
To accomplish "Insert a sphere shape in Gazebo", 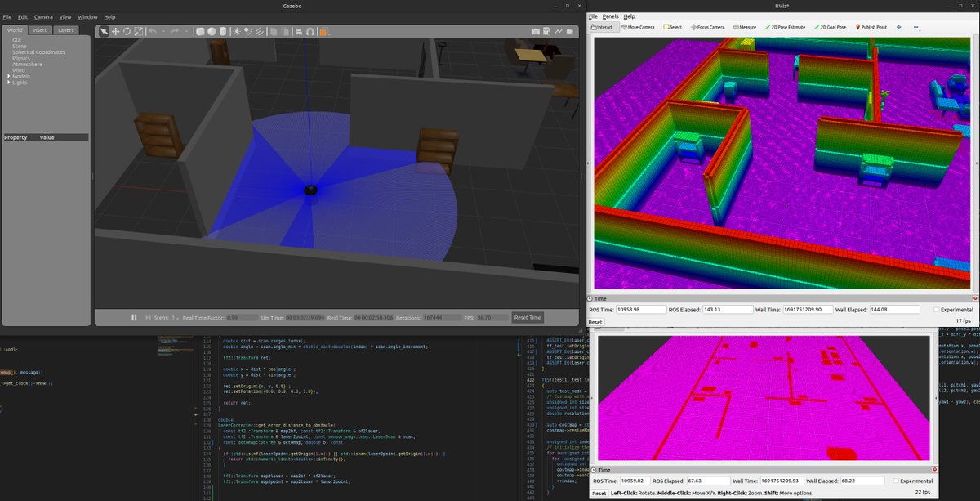I will pos(212,31).
